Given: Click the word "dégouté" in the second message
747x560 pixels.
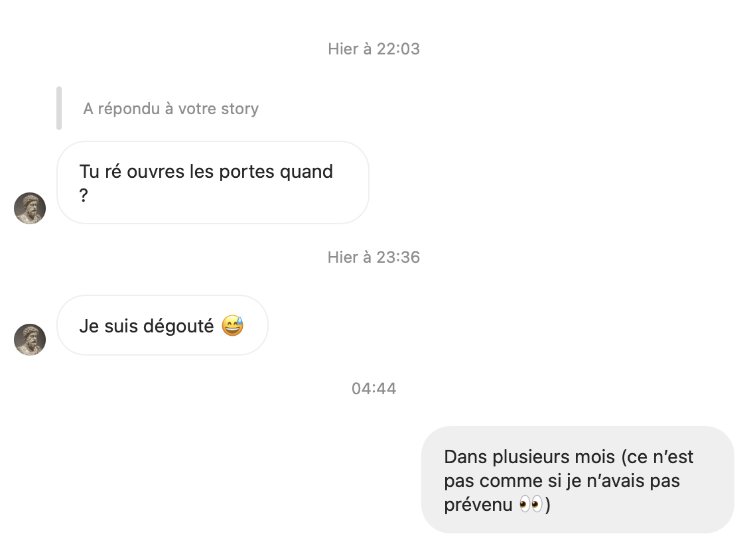Looking at the screenshot, I should point(183,326).
